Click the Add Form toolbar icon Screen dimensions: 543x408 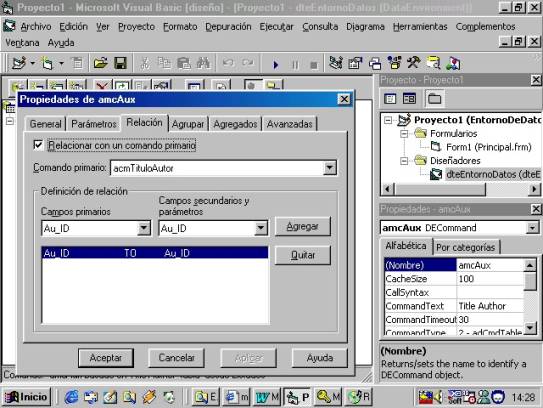pos(47,63)
